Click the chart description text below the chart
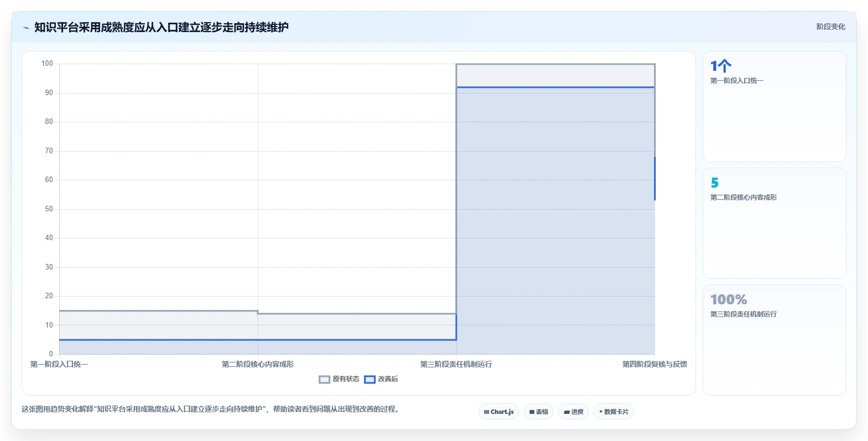The height and width of the screenshot is (441, 868). pyautogui.click(x=211, y=409)
